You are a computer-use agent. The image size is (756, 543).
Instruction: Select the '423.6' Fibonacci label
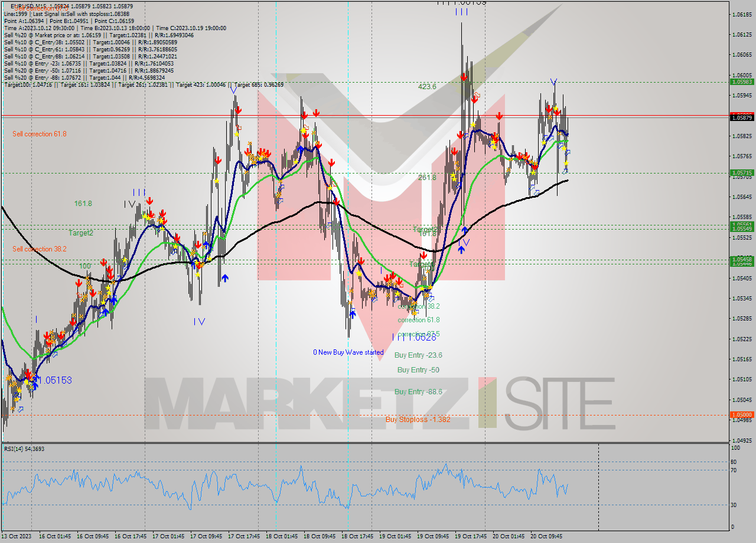tap(427, 86)
